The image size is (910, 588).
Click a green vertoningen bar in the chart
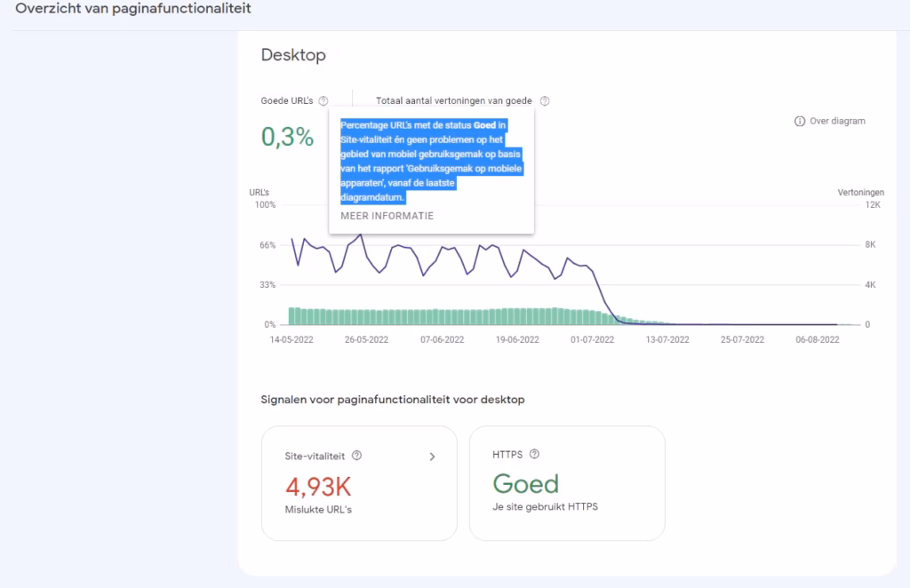coord(444,315)
